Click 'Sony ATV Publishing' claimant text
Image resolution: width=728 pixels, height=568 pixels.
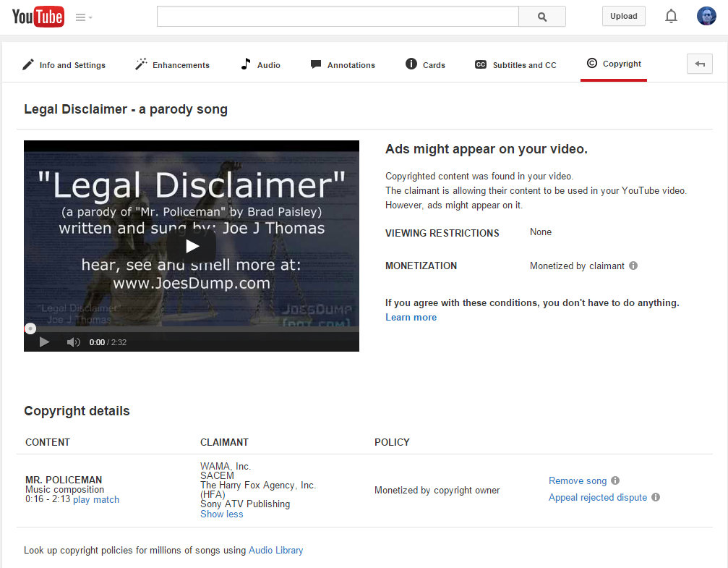(245, 504)
